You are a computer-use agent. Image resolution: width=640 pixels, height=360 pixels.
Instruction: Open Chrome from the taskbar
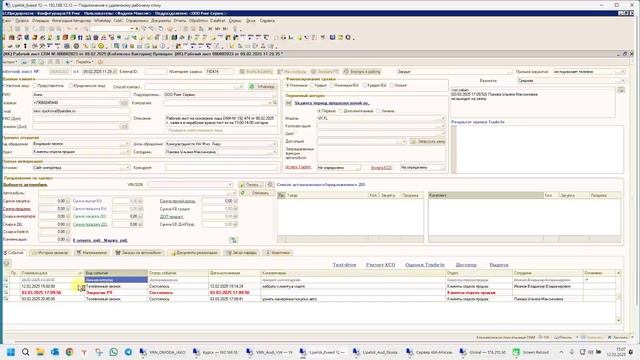tap(69, 352)
